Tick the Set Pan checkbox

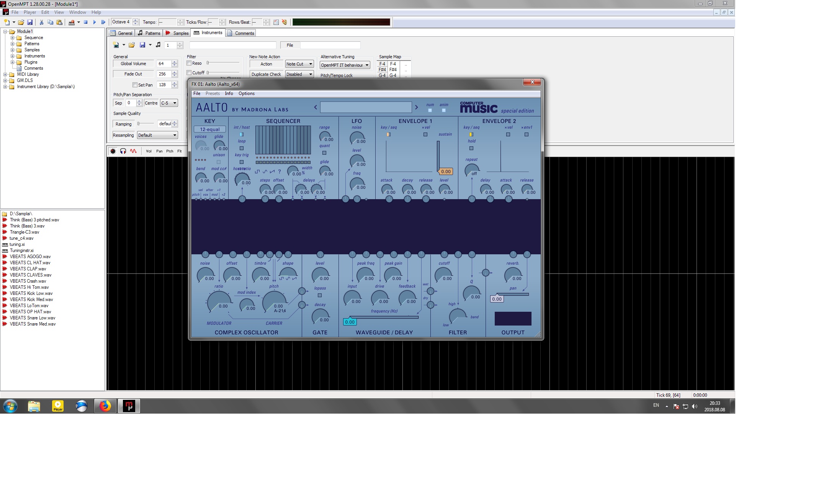click(135, 85)
